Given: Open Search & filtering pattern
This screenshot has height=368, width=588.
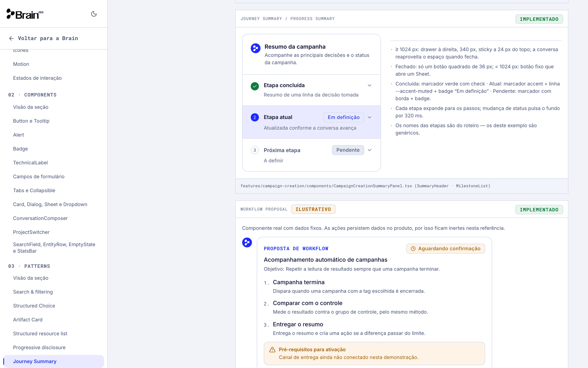Looking at the screenshot, I should [33, 292].
